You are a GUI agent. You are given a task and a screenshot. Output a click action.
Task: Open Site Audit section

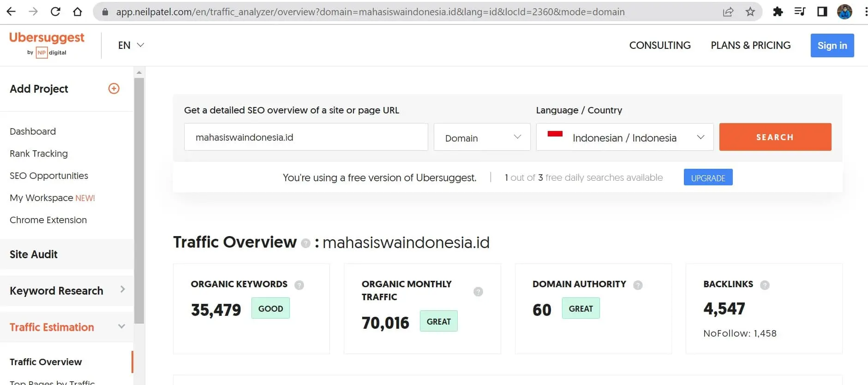pos(66,255)
